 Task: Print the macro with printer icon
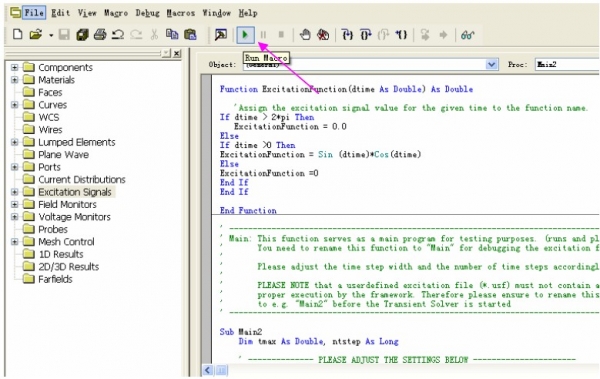click(x=100, y=35)
